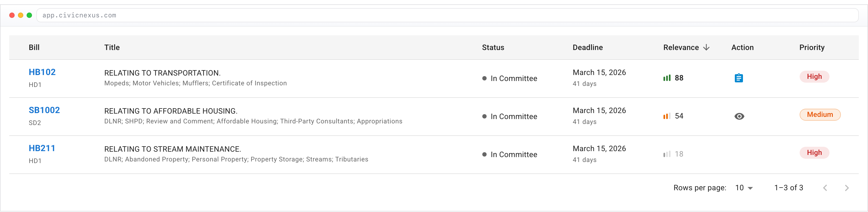Viewport: 868px width, 212px height.
Task: Sort bills by the Status column header
Action: [493, 48]
